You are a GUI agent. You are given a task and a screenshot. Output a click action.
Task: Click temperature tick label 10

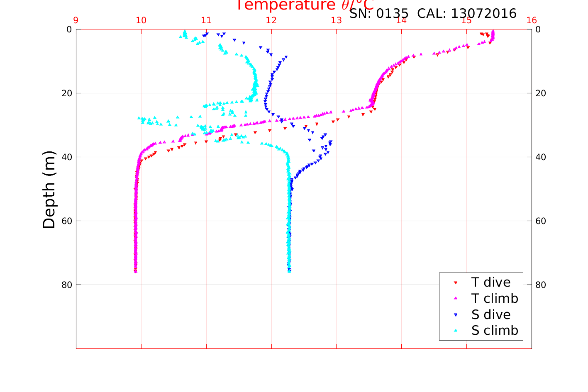coord(141,20)
